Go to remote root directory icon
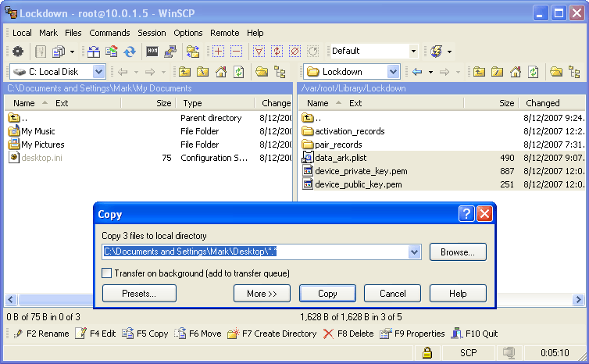Screen dimensions: 589x364 497,71
